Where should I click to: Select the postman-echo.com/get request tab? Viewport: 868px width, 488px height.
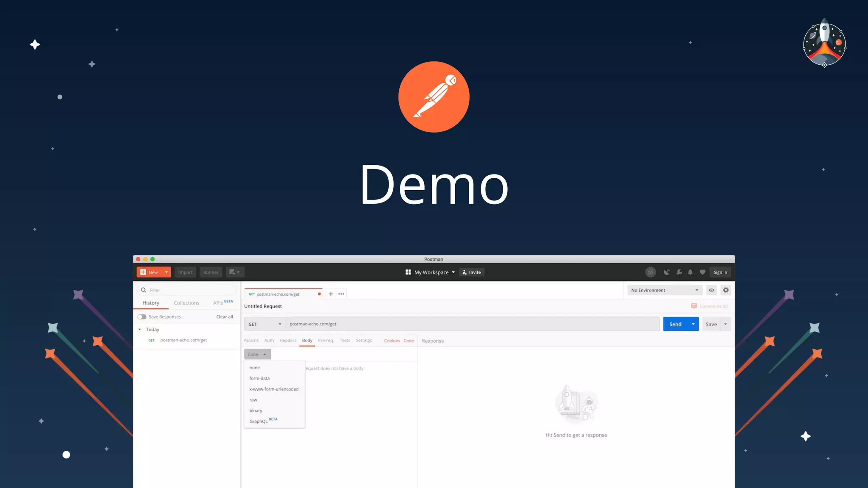[x=283, y=294]
